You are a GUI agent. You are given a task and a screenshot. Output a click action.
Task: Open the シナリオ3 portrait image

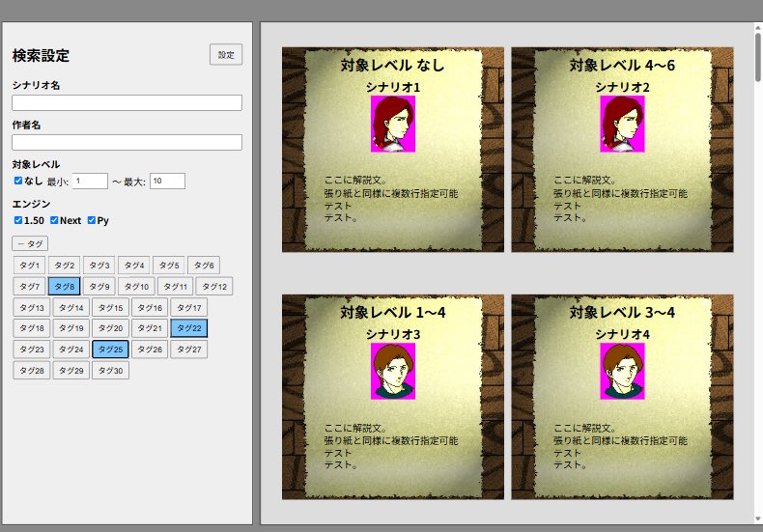pyautogui.click(x=393, y=371)
